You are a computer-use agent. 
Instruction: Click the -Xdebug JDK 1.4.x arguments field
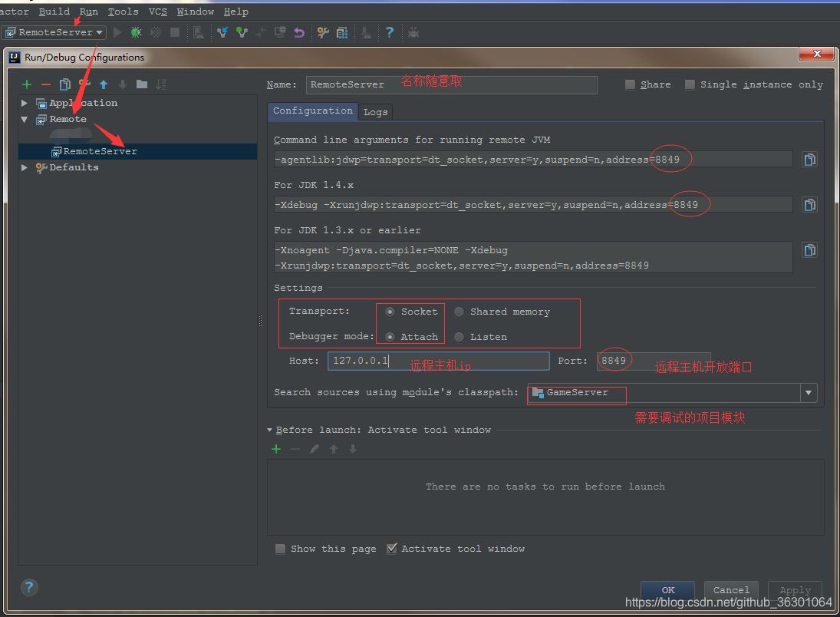(x=533, y=205)
